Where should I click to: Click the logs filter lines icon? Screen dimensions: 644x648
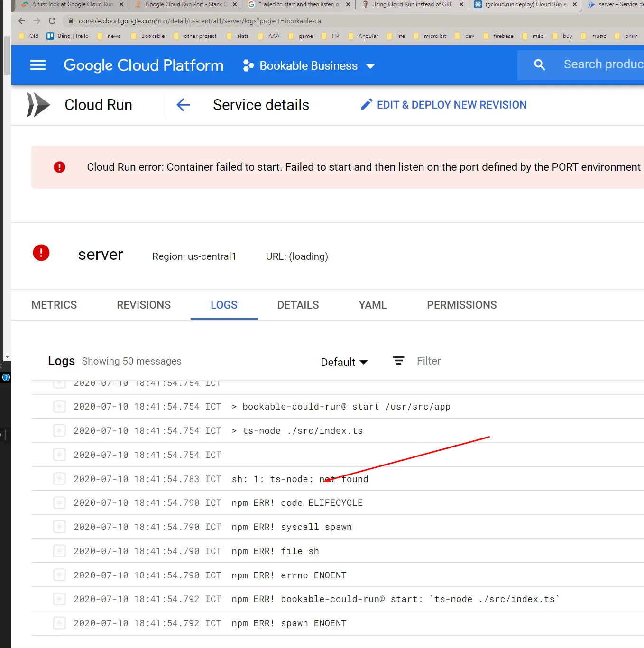(398, 361)
